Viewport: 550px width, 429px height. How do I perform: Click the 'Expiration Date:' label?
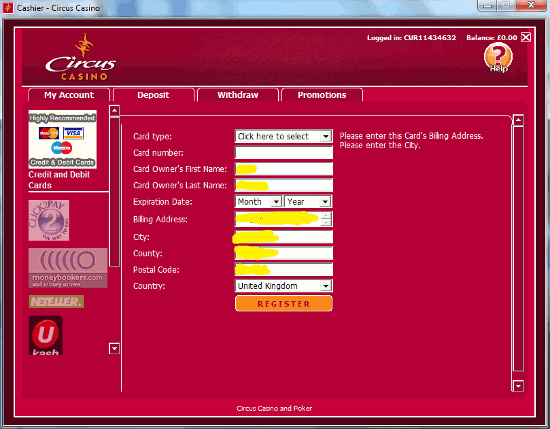(x=163, y=202)
